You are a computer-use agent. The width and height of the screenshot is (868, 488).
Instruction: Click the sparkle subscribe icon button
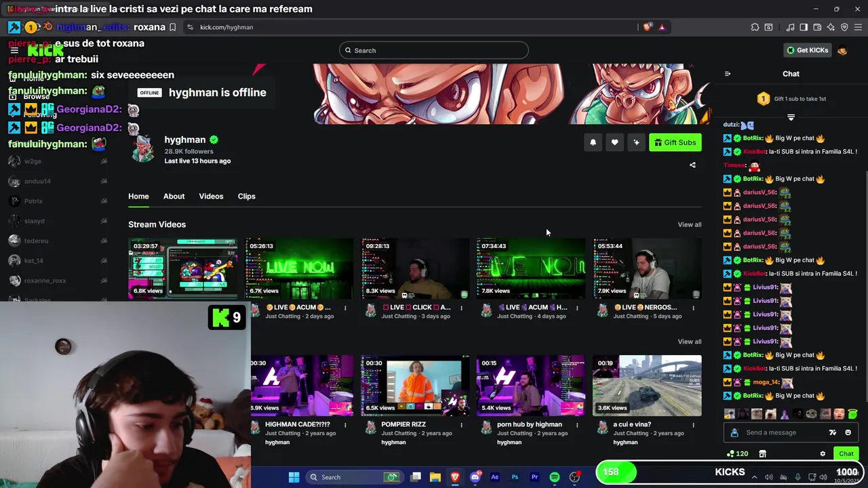pos(636,142)
